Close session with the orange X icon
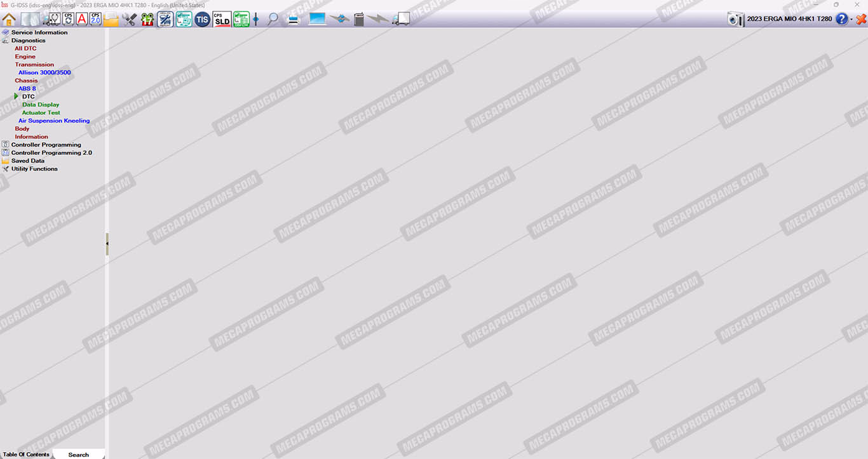Image resolution: width=868 pixels, height=459 pixels. tap(861, 19)
